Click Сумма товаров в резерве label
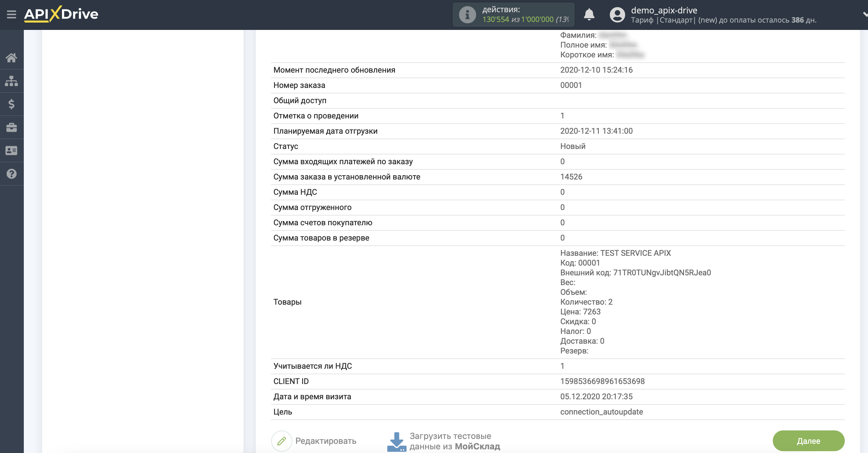 (x=321, y=238)
